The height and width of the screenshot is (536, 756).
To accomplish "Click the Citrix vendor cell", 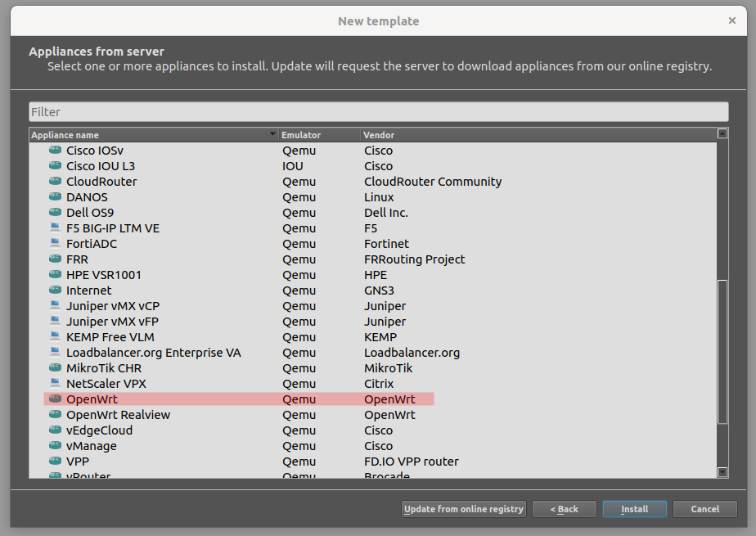I will click(x=379, y=383).
